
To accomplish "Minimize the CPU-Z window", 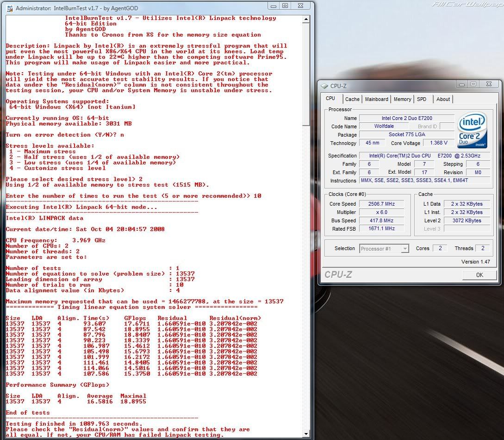I will click(x=462, y=84).
